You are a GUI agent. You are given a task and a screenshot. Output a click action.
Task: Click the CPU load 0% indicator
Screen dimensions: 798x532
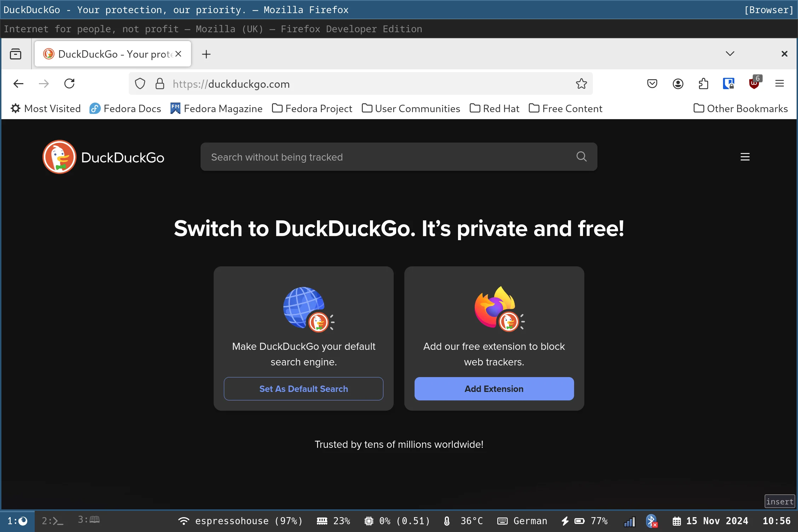pos(397,521)
